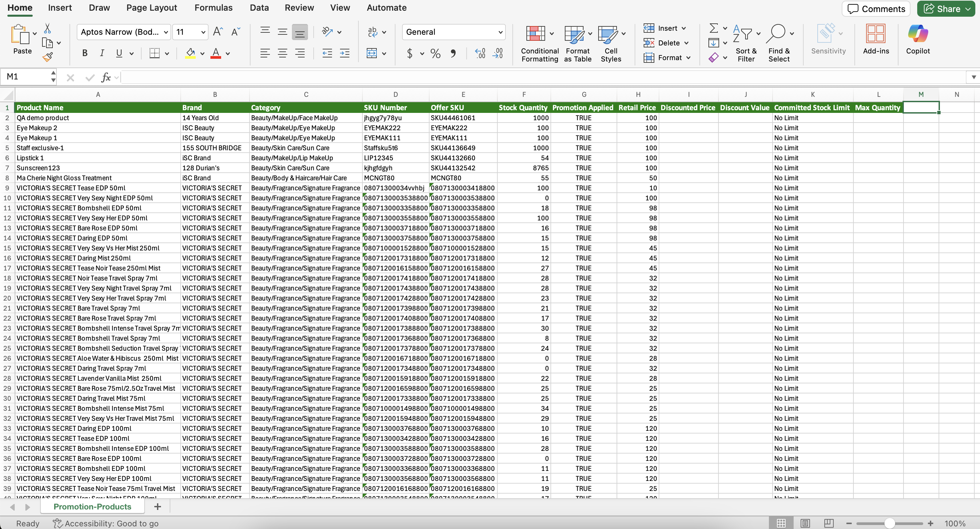
Task: Expand the font name dropdown
Action: pyautogui.click(x=166, y=32)
